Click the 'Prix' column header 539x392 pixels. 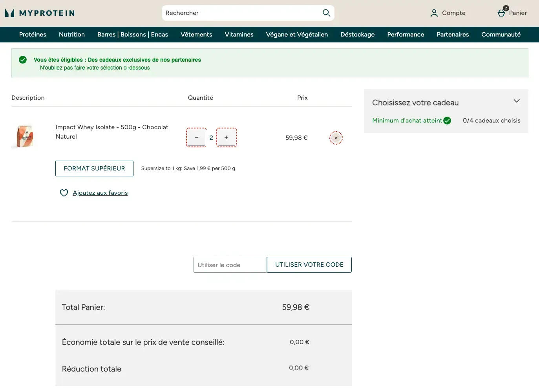302,98
